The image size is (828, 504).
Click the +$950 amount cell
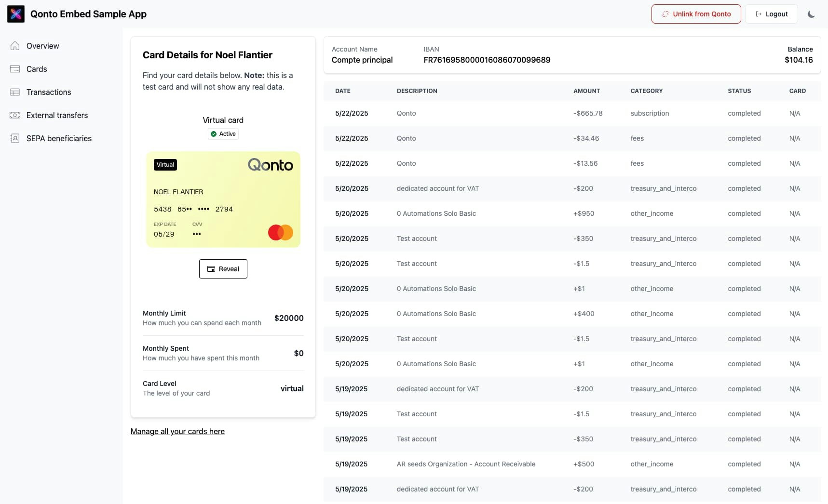click(584, 213)
